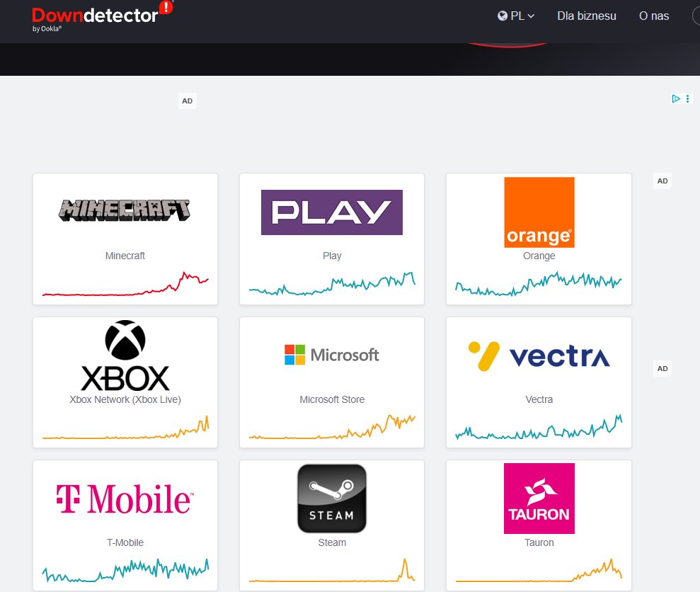Open the O nas menu item
This screenshot has height=592, width=700.
point(654,16)
